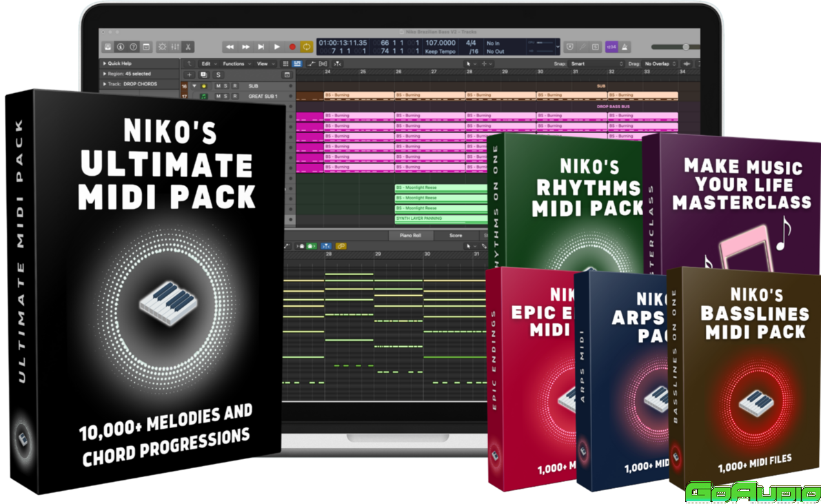Go to beginning with the skip transport button
Screen dimensions: 821x504
[261, 47]
